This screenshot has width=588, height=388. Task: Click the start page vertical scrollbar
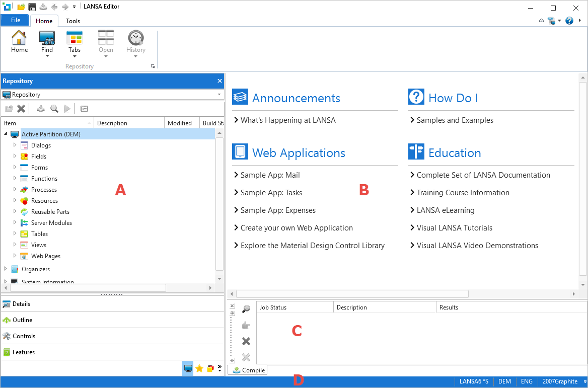point(583,179)
